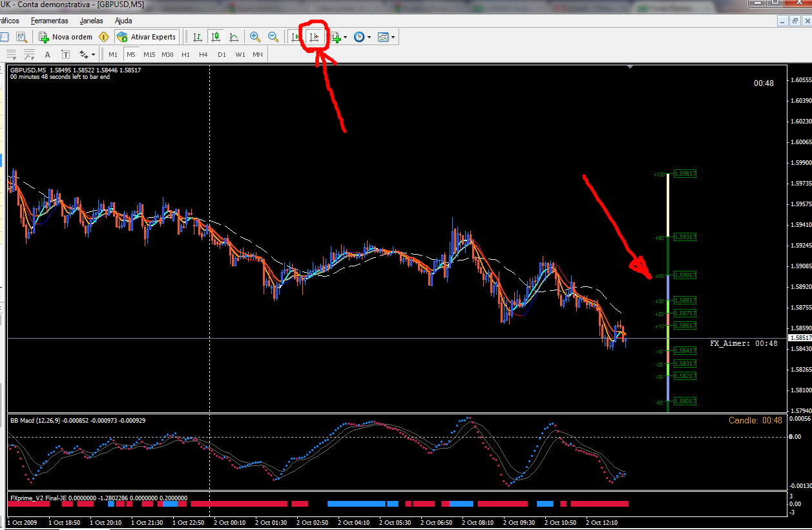Toggle Ativar Experts button
The width and height of the screenshot is (812, 530).
pos(147,37)
